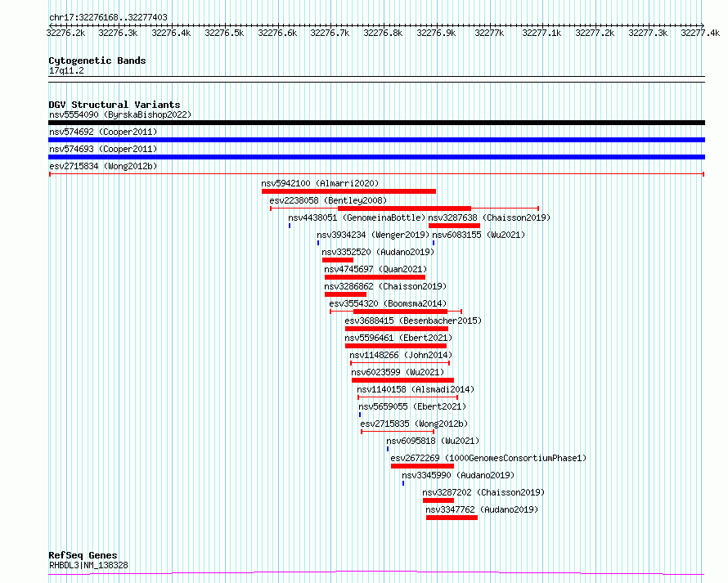728x583 pixels.
Task: Click the red nsv3286862 variant bar
Action: pyautogui.click(x=345, y=294)
